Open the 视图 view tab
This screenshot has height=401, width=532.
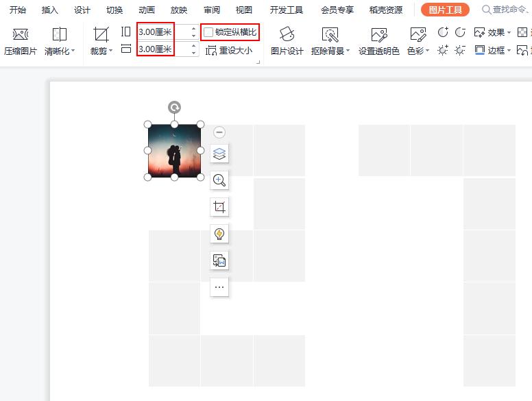[244, 10]
